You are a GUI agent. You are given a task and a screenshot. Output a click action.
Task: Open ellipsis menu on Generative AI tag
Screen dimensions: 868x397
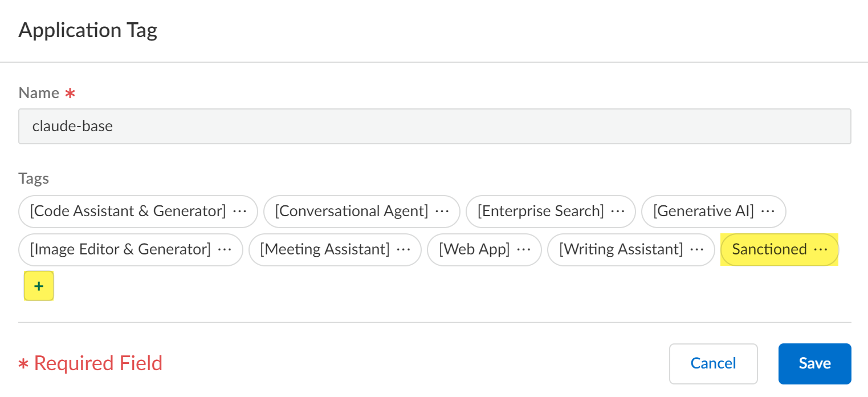[x=768, y=212]
